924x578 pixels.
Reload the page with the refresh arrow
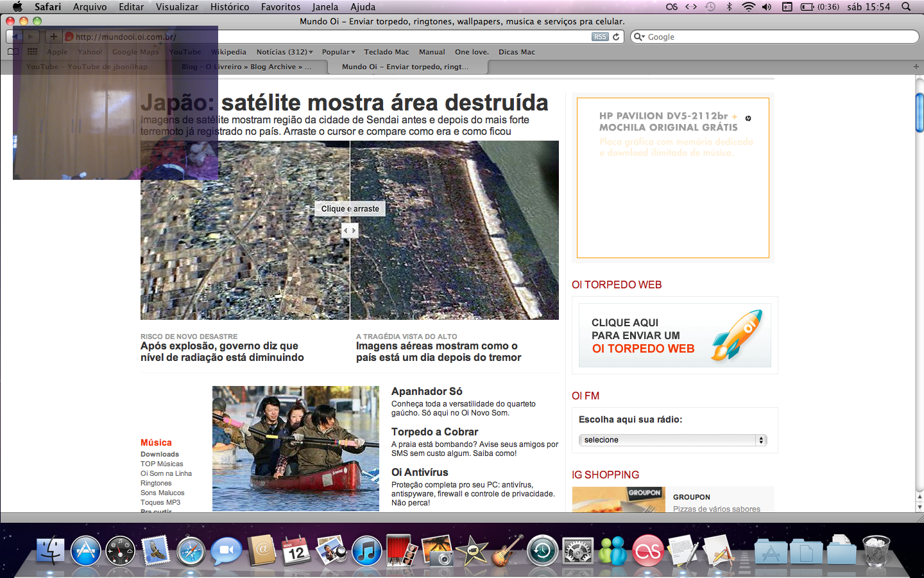click(616, 37)
